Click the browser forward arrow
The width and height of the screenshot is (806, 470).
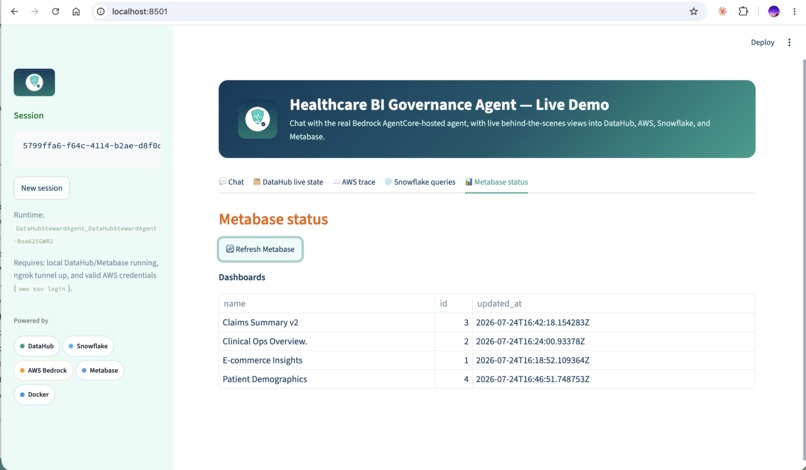click(x=34, y=11)
